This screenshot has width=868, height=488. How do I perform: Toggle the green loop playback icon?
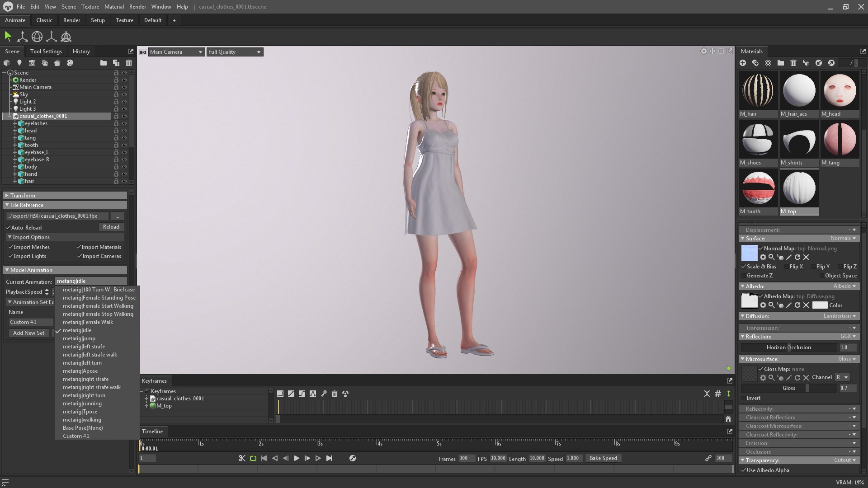pos(253,458)
